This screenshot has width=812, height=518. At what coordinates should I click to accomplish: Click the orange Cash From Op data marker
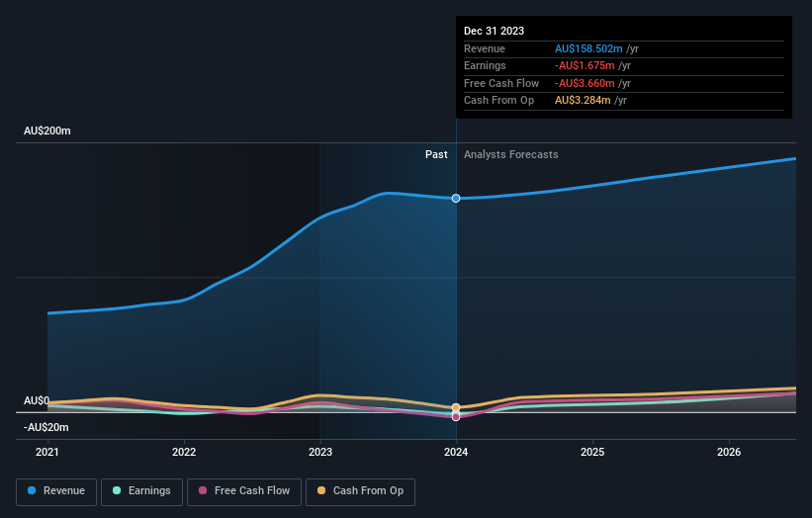pos(456,407)
